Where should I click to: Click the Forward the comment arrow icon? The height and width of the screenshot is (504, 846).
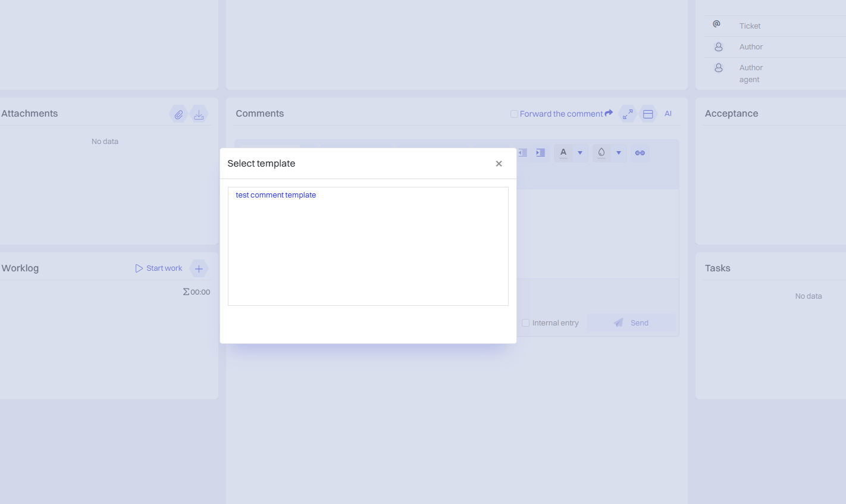click(x=609, y=114)
